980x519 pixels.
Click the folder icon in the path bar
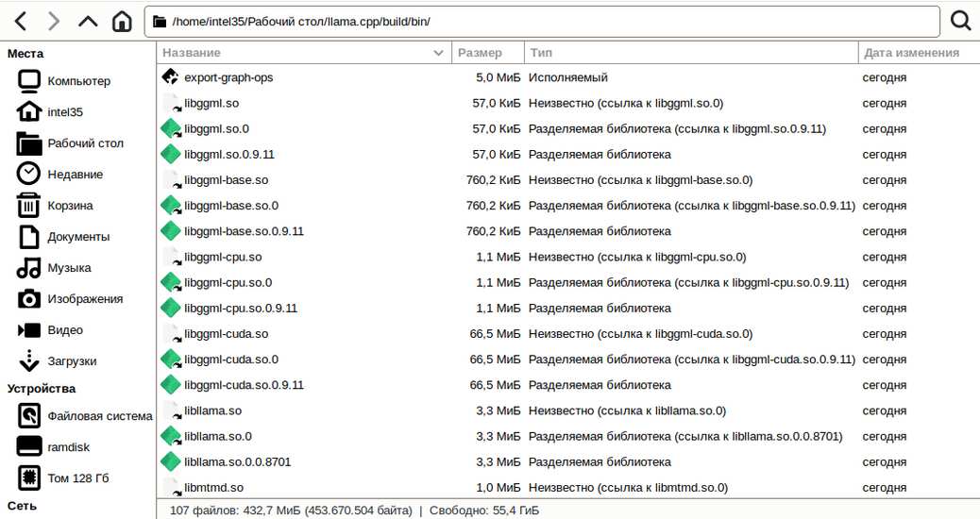160,22
